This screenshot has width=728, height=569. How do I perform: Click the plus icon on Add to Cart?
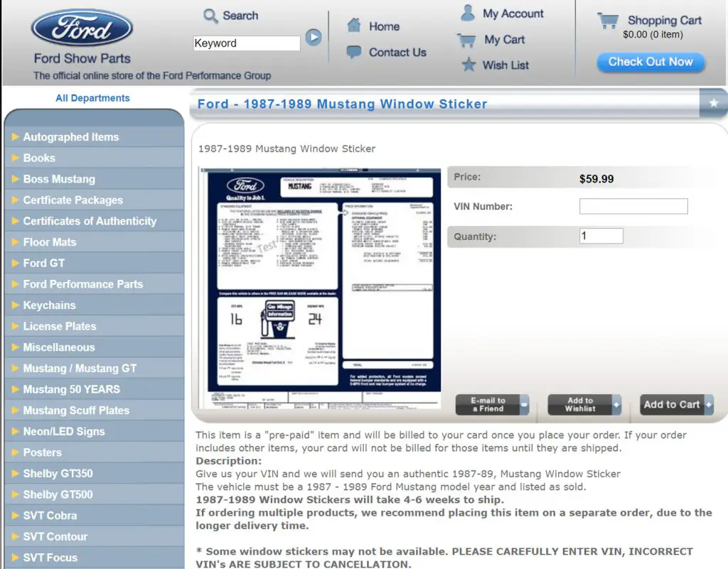(709, 404)
